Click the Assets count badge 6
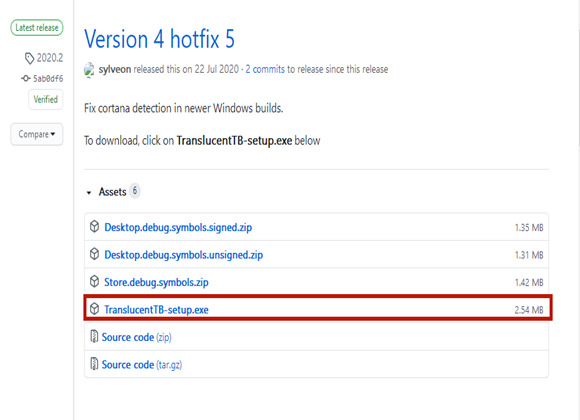580x420 pixels. coord(135,191)
